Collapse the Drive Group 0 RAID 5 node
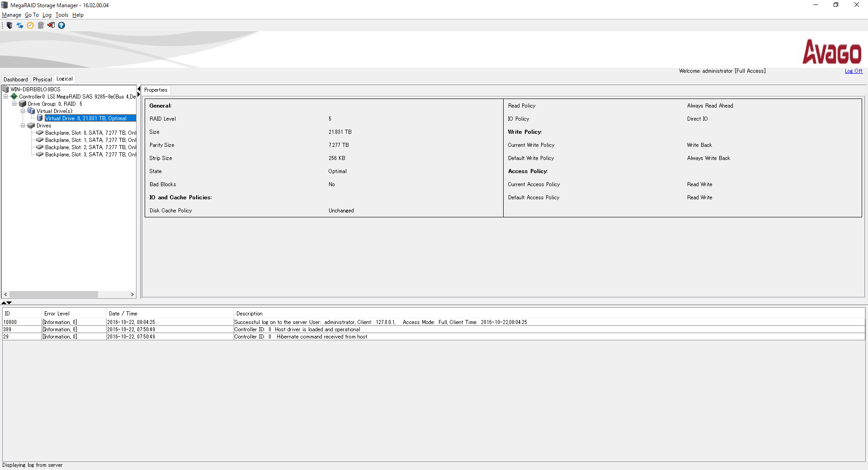This screenshot has width=868, height=470. tap(14, 103)
